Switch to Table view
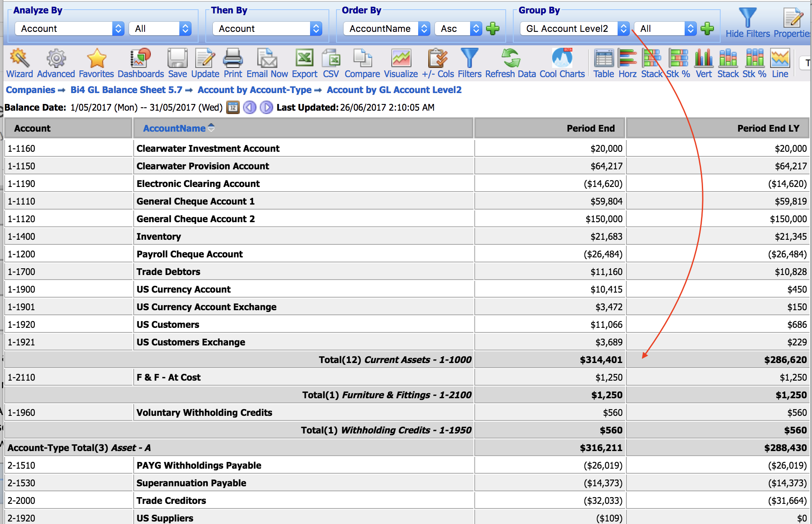 tap(604, 63)
